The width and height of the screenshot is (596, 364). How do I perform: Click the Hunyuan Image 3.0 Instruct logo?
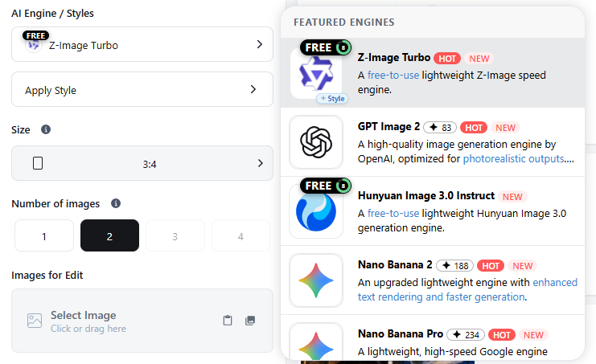[316, 211]
